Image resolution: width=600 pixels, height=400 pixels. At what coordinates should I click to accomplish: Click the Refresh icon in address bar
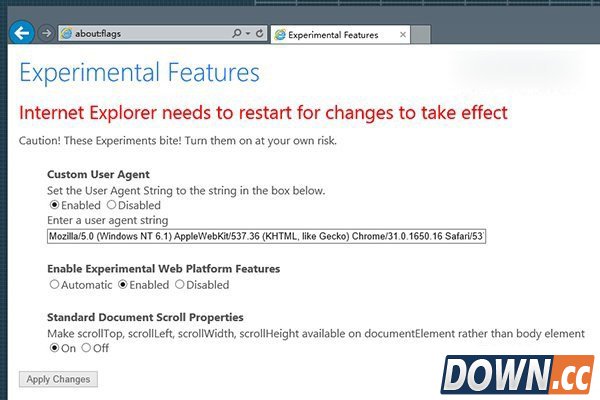pyautogui.click(x=260, y=33)
